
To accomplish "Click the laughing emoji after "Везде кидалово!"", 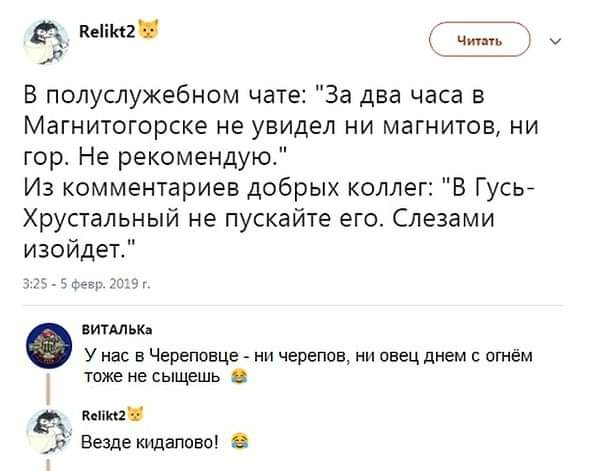I will 239,438.
